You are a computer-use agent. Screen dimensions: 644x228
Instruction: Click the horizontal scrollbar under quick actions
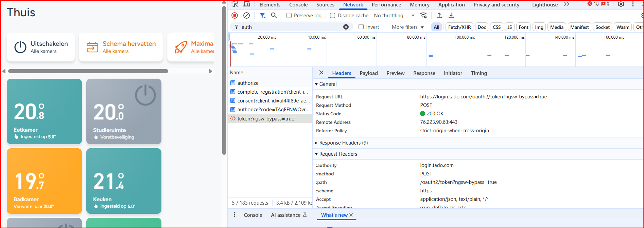(x=88, y=71)
